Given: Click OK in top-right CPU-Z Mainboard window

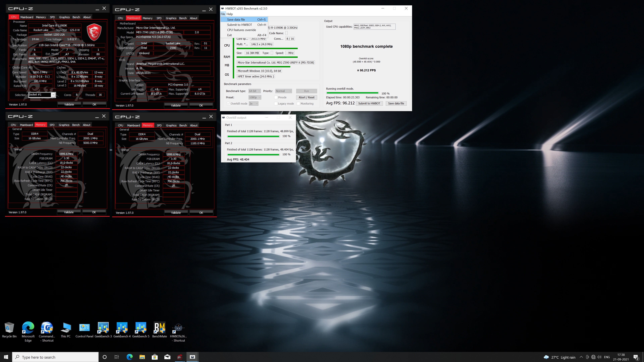Looking at the screenshot, I should point(201,105).
